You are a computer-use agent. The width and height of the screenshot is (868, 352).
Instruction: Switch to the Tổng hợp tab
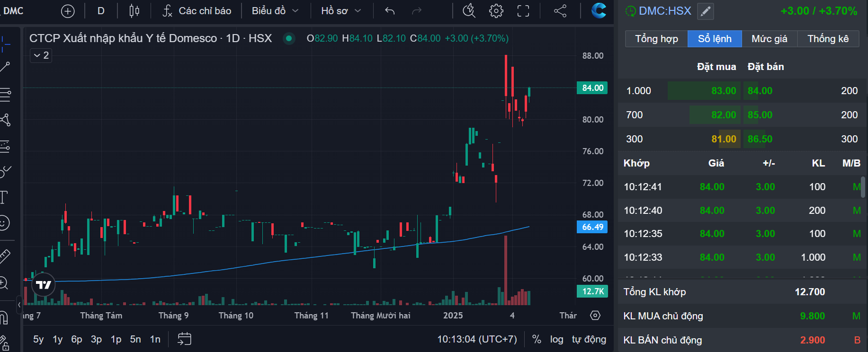tap(656, 39)
